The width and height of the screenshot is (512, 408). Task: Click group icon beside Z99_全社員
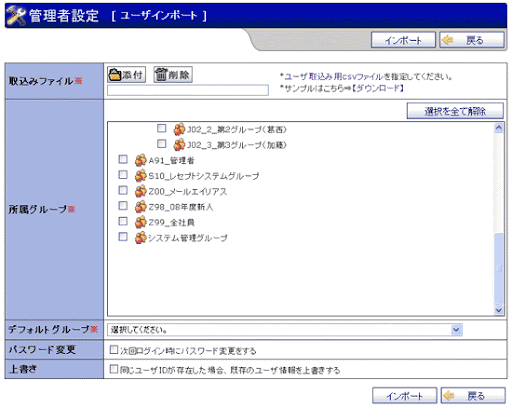click(141, 222)
